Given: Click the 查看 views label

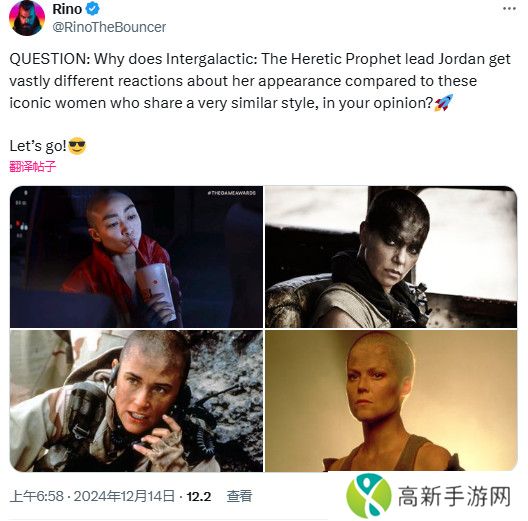Looking at the screenshot, I should [x=239, y=496].
